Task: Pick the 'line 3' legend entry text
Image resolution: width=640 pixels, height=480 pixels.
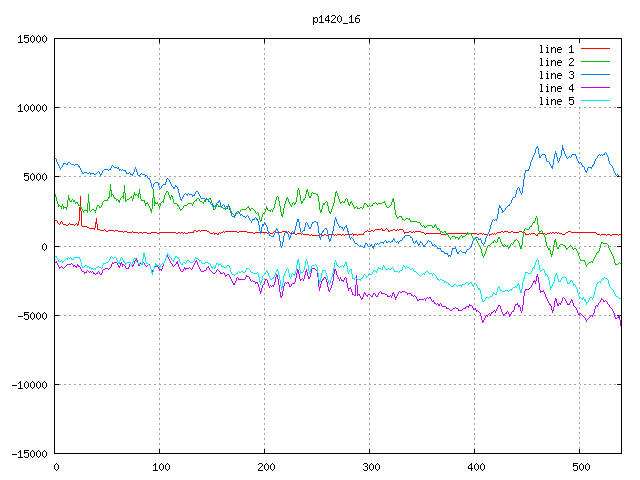Action: [557, 75]
